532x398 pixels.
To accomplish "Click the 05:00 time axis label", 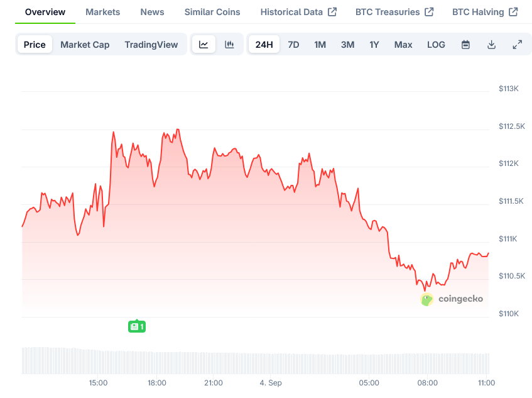I will point(369,383).
